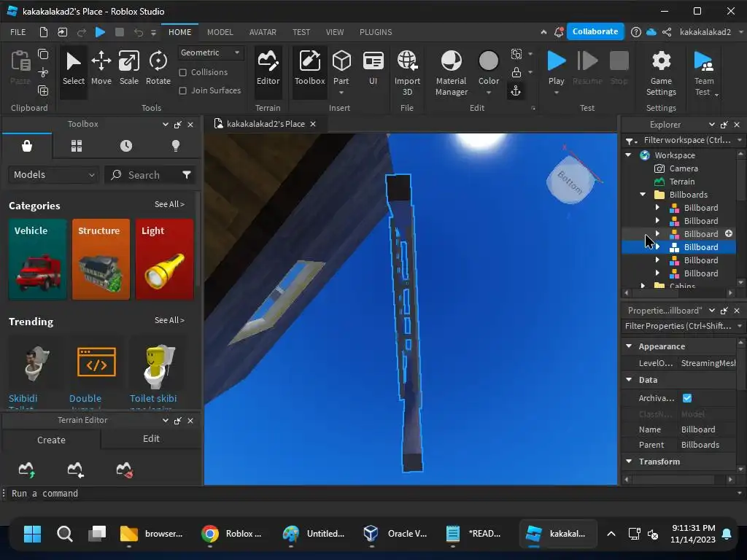Screen dimensions: 747x560
Task: Open the Structure category card
Action: pos(101,260)
